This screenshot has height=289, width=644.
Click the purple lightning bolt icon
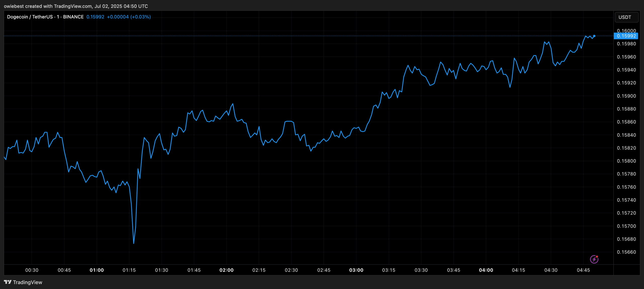coord(594,259)
